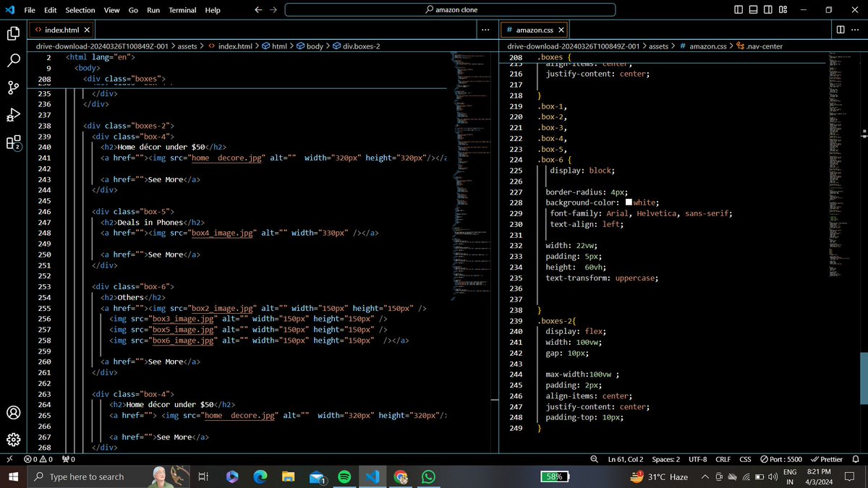This screenshot has width=868, height=488.
Task: Click the home__decore.jpg link on line 241
Action: (226, 158)
